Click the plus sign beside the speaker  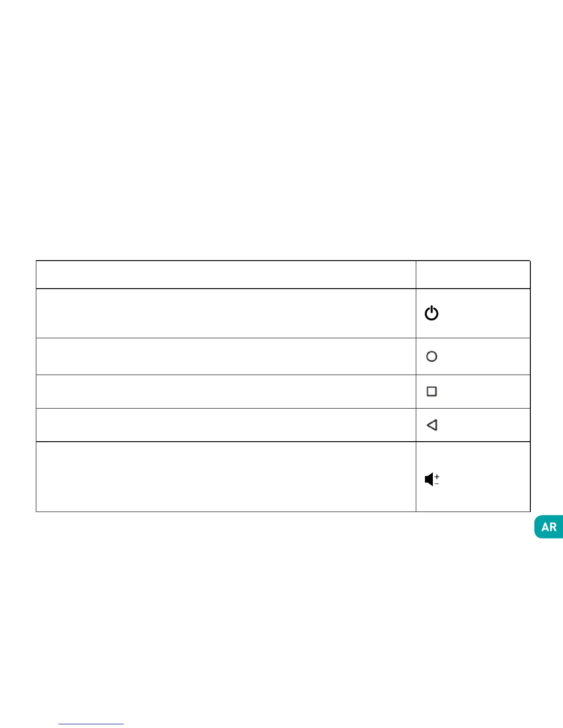tap(437, 477)
